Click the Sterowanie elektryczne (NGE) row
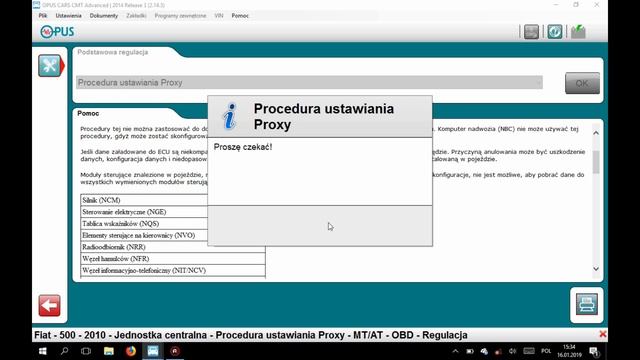The image size is (640, 360). 144,212
